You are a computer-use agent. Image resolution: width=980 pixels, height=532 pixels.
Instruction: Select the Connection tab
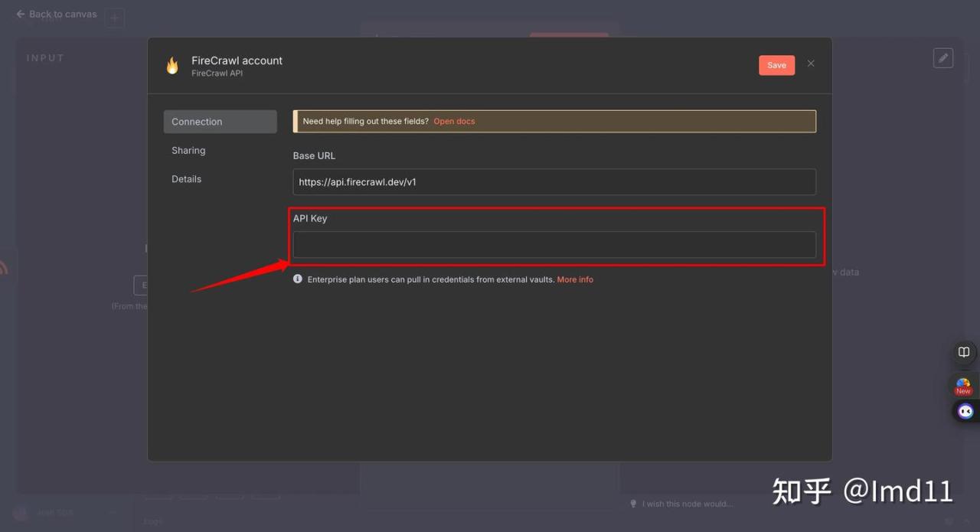click(220, 122)
